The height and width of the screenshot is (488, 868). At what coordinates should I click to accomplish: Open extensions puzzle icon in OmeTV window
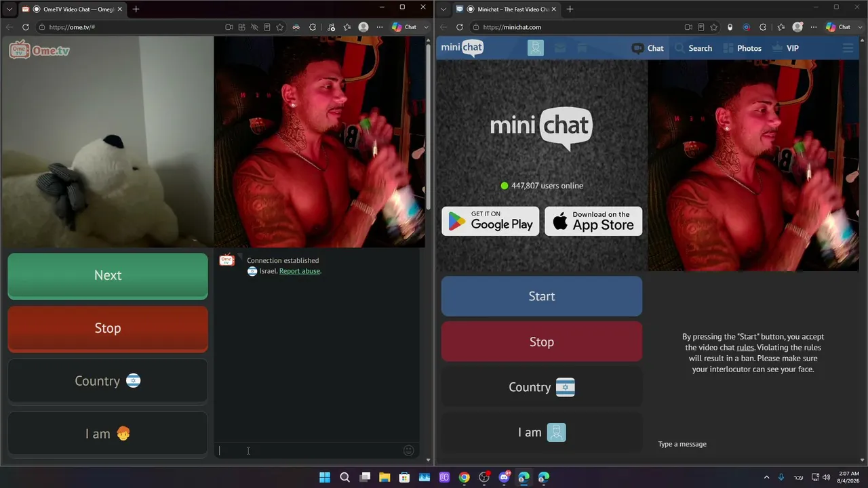point(313,27)
